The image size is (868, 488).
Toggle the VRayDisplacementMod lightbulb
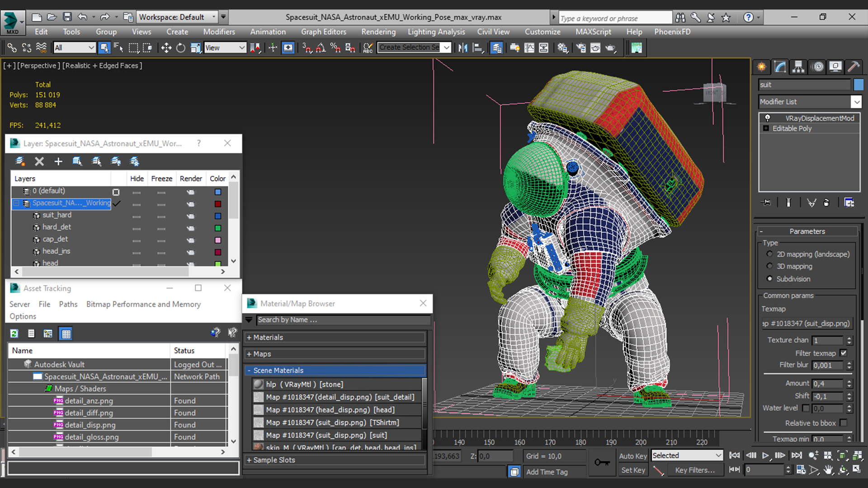tap(767, 118)
